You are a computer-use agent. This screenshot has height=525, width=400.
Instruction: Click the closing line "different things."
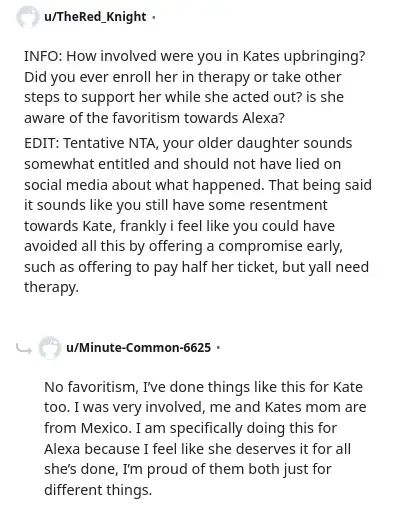tap(98, 490)
